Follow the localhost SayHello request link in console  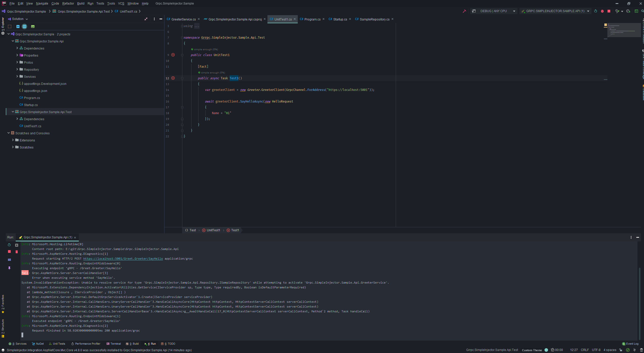click(x=123, y=259)
